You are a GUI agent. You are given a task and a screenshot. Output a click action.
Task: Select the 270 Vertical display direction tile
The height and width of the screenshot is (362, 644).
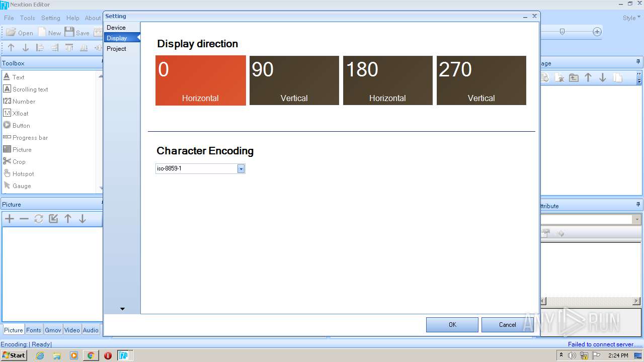tap(481, 80)
